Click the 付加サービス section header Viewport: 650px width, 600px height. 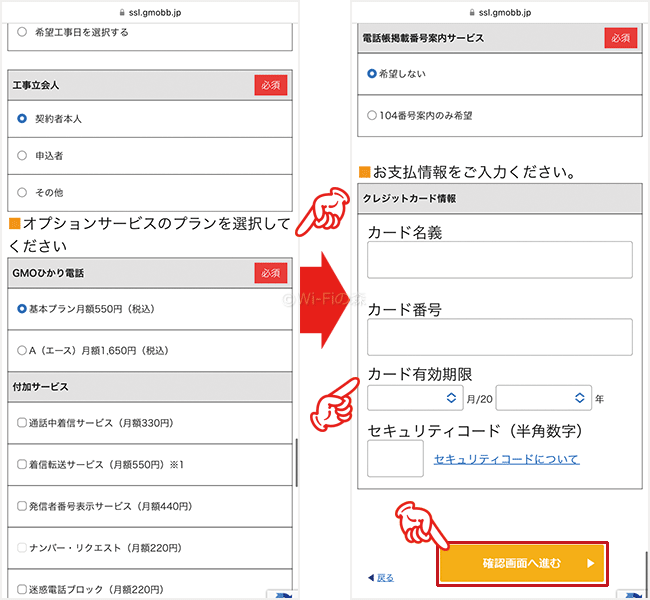150,387
